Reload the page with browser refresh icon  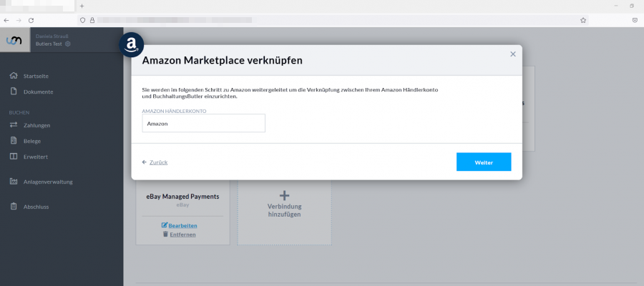[x=31, y=21]
